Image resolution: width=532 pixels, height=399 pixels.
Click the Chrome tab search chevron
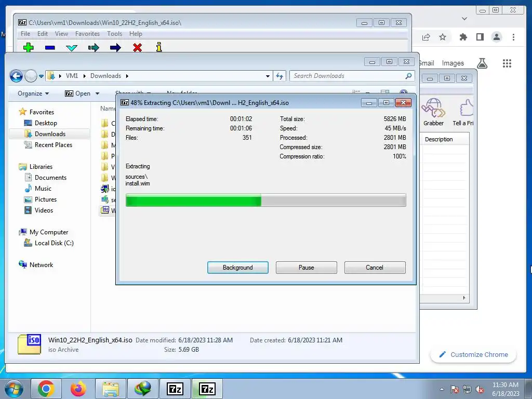point(464,19)
